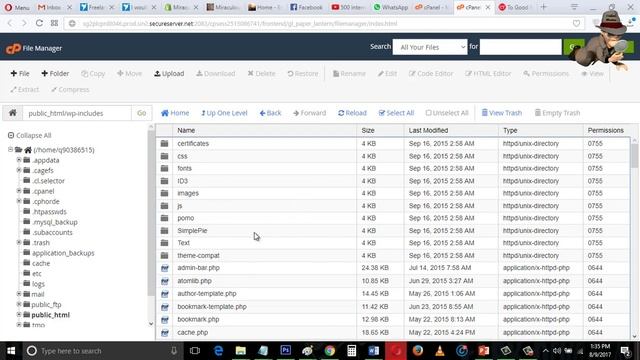This screenshot has width=640, height=360.
Task: Open Photoshop from the taskbar
Action: (285, 350)
